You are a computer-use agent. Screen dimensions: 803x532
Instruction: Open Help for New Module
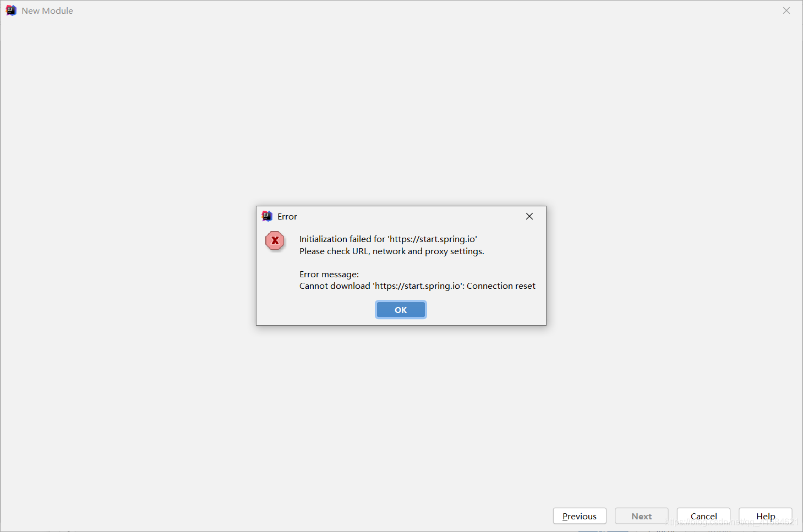point(766,516)
